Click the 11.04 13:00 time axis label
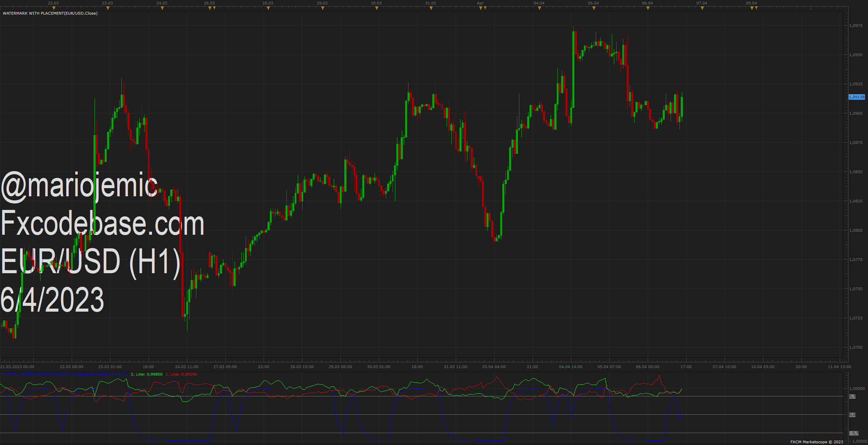868x445 pixels. pyautogui.click(x=839, y=367)
